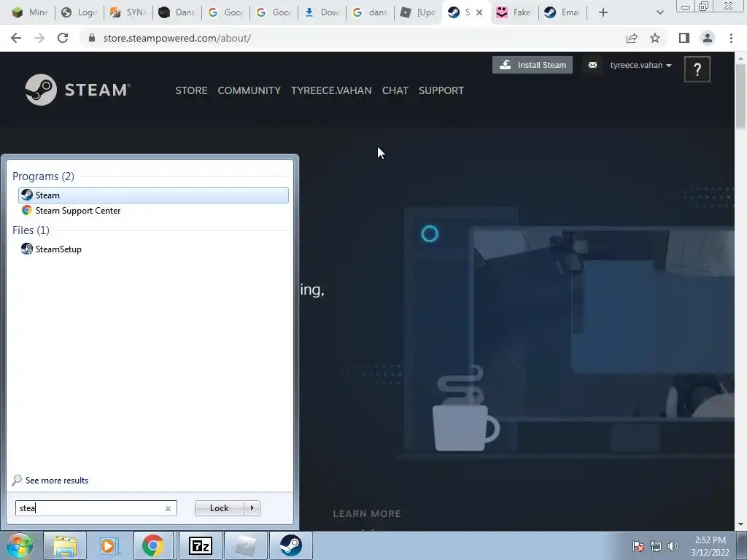Open the Chrome profile avatar

click(x=708, y=38)
